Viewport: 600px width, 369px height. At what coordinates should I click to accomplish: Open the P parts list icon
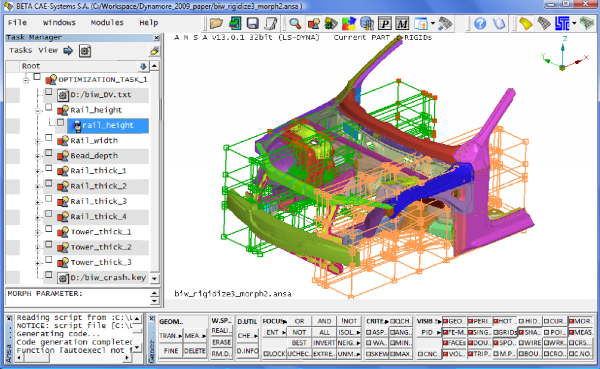coord(384,23)
